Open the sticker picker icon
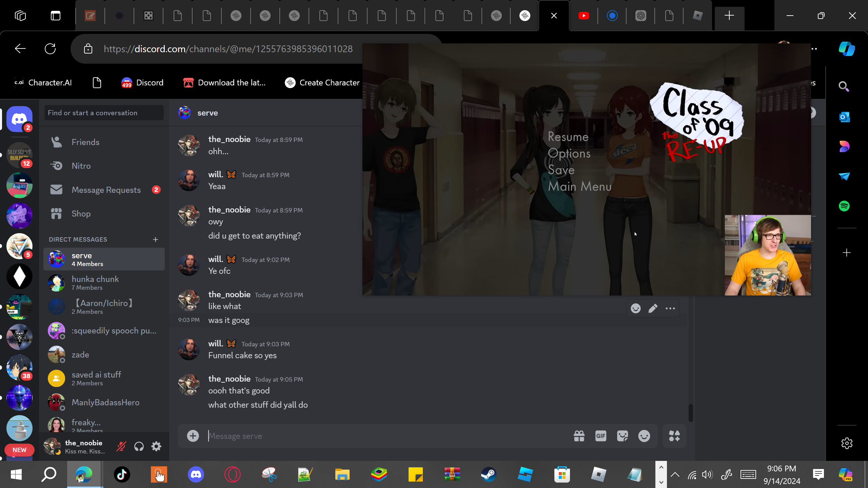 (x=622, y=436)
